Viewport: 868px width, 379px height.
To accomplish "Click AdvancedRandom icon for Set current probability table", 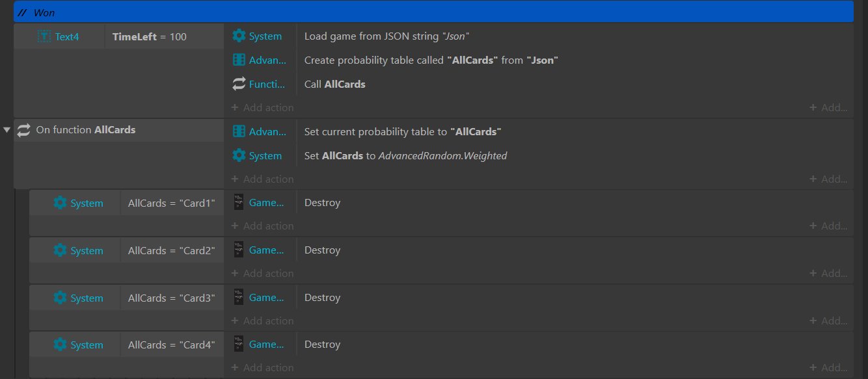I will 239,132.
